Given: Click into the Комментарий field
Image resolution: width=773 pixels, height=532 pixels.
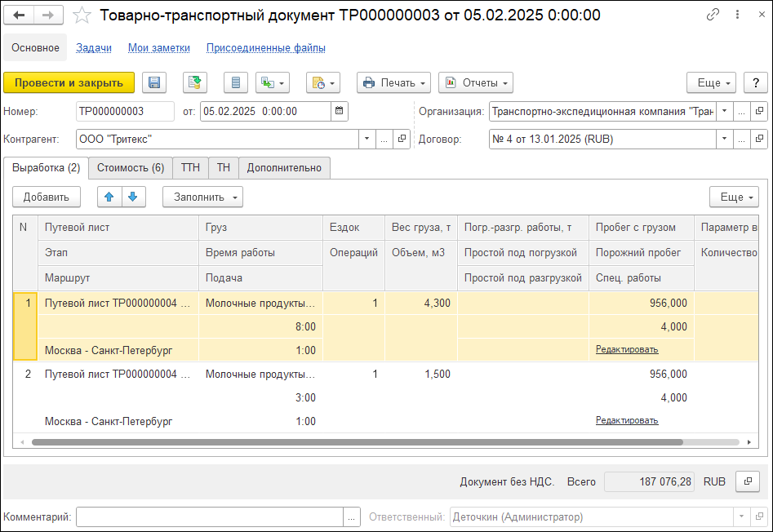Looking at the screenshot, I should pyautogui.click(x=210, y=517).
